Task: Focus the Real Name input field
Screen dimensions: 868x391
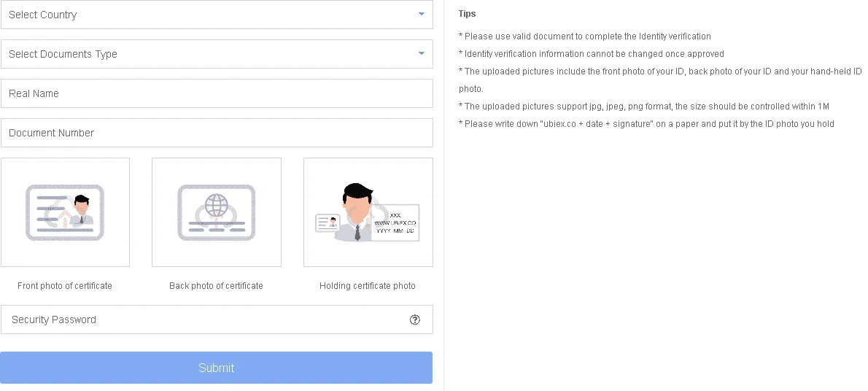Action: [x=217, y=93]
